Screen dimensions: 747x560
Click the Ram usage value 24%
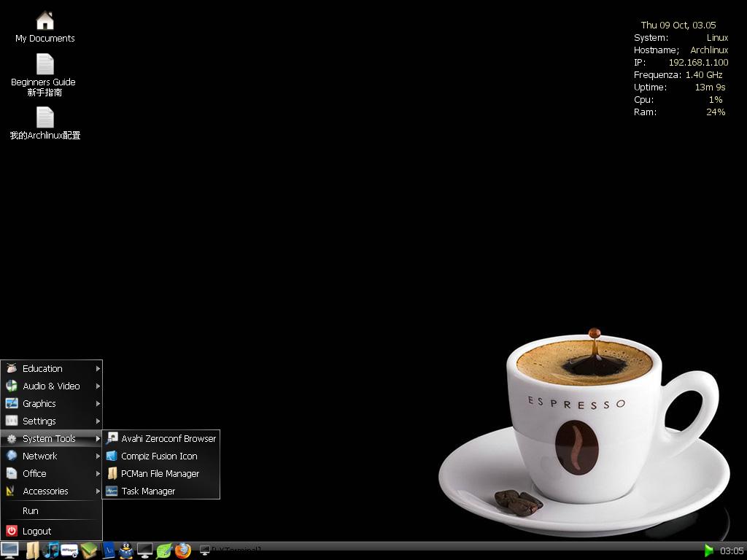point(716,112)
